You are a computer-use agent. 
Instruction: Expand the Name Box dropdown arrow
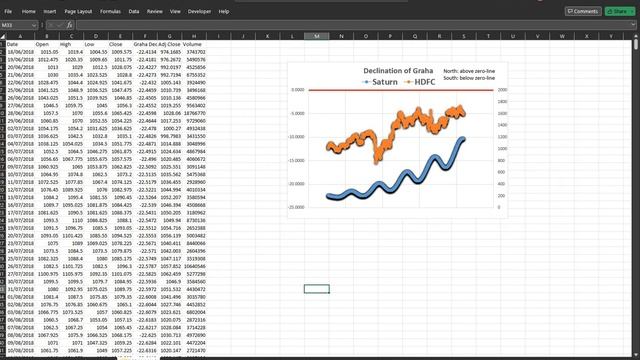pos(34,25)
